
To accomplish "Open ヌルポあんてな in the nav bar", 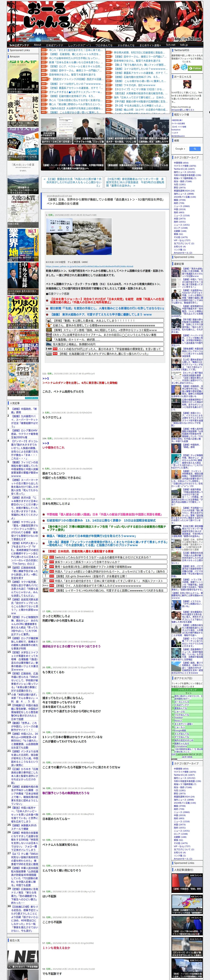I will (126, 45).
